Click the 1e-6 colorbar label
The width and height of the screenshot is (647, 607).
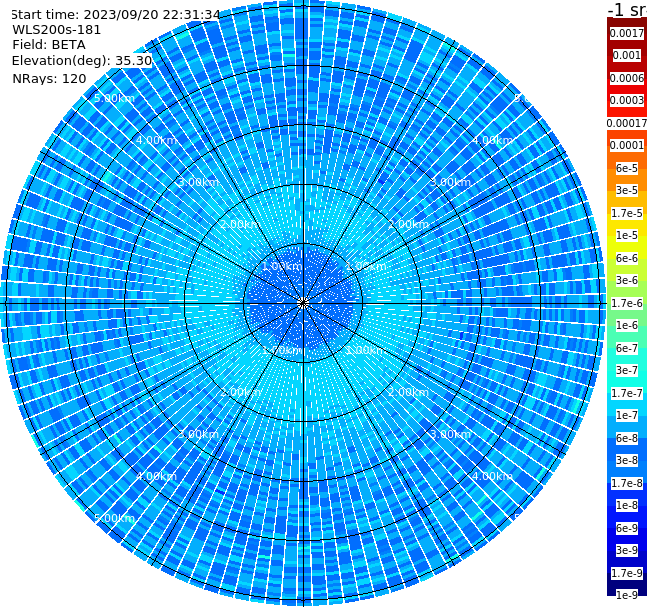pos(627,325)
